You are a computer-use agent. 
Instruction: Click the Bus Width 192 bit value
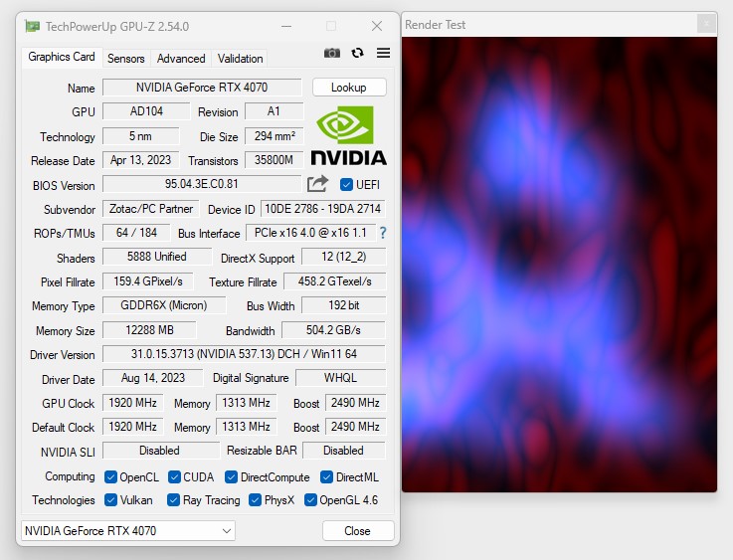tap(344, 305)
